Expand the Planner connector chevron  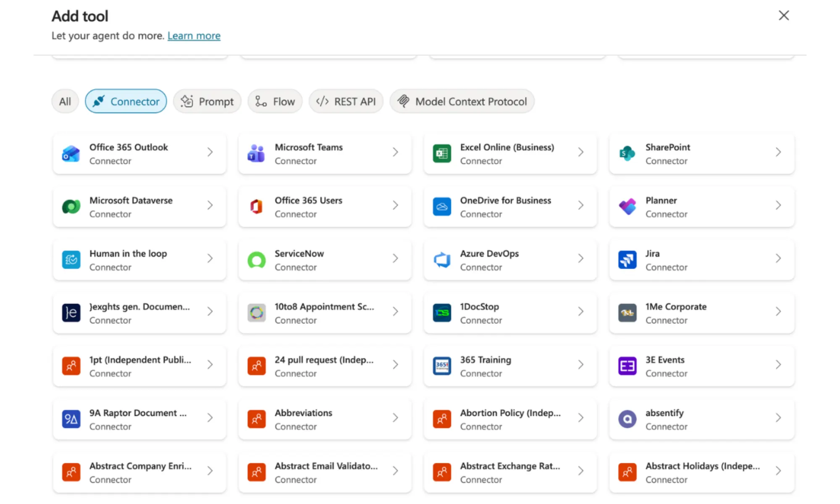pos(778,205)
